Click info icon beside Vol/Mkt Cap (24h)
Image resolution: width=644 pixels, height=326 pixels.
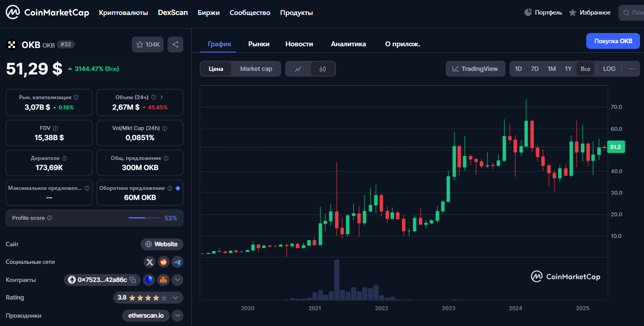[165, 128]
